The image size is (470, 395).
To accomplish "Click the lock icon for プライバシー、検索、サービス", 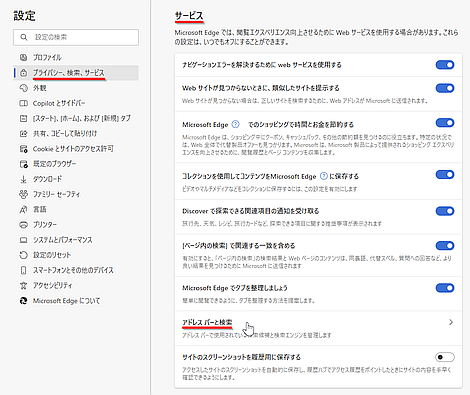I will (x=23, y=73).
